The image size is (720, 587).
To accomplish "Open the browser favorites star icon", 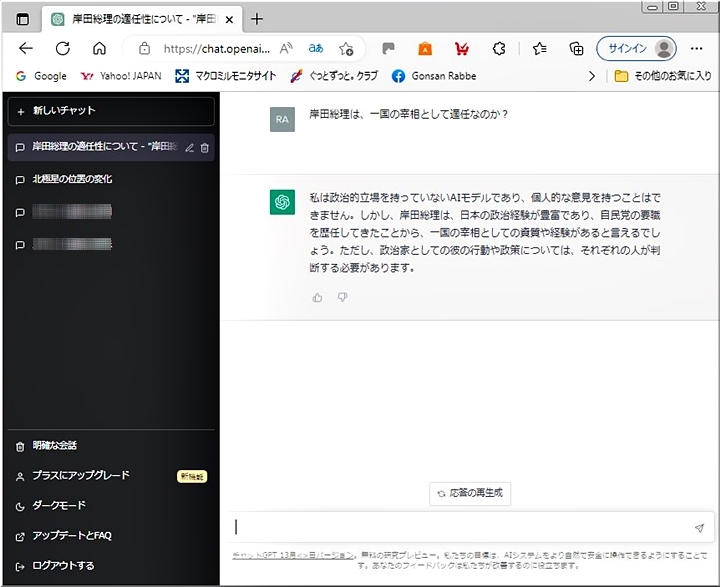I will 540,48.
